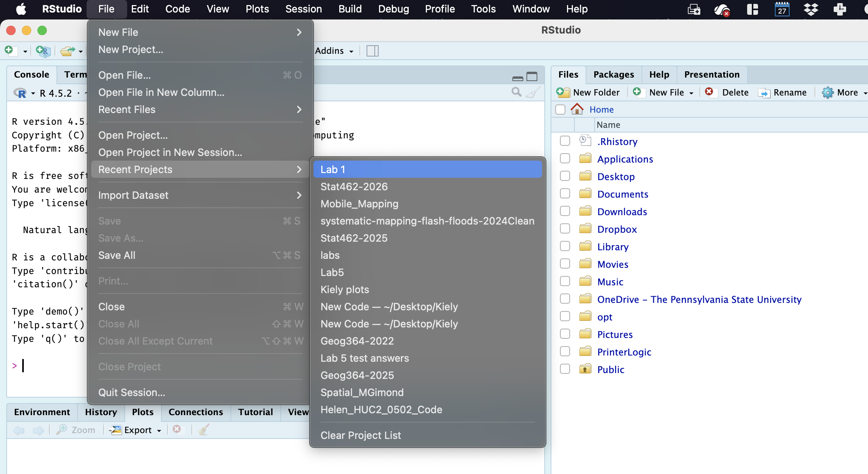This screenshot has width=868, height=474.
Task: Switch to the Packages tab
Action: [613, 74]
